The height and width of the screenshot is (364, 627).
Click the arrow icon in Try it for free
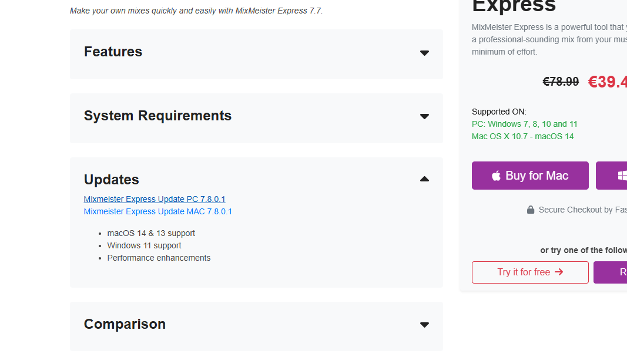(x=559, y=272)
